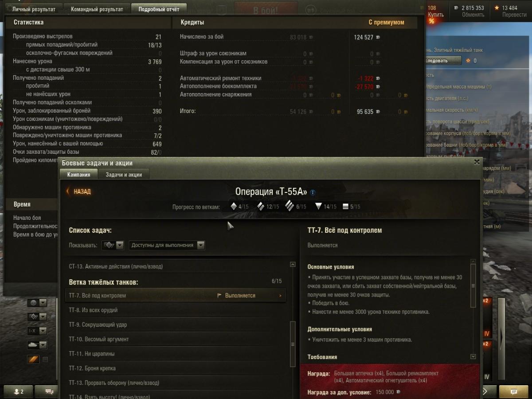Toggle the yellow chat button at bottom right

click(x=513, y=392)
